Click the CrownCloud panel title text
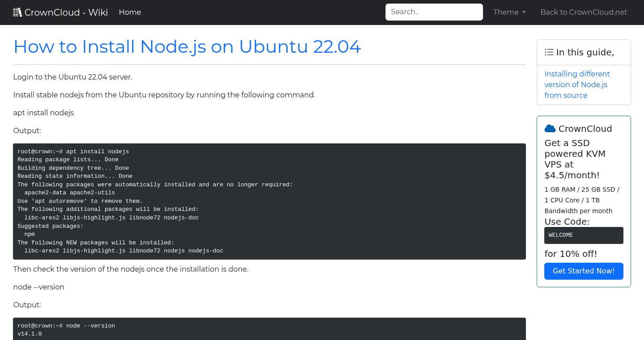The width and height of the screenshot is (644, 340). click(585, 128)
